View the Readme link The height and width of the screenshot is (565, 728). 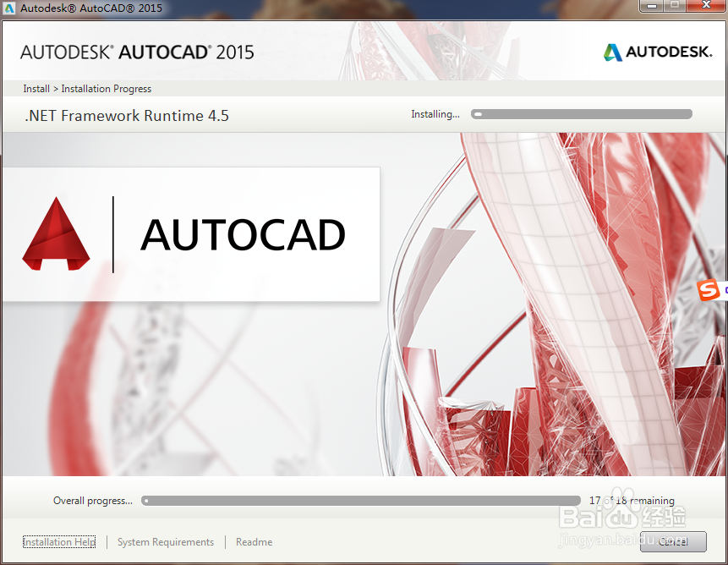[x=254, y=541]
